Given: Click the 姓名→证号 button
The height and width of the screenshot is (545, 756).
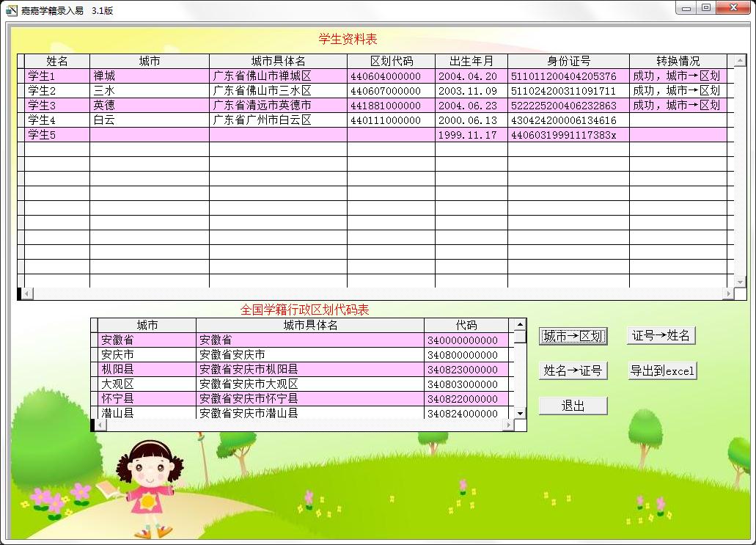Looking at the screenshot, I should (x=573, y=371).
